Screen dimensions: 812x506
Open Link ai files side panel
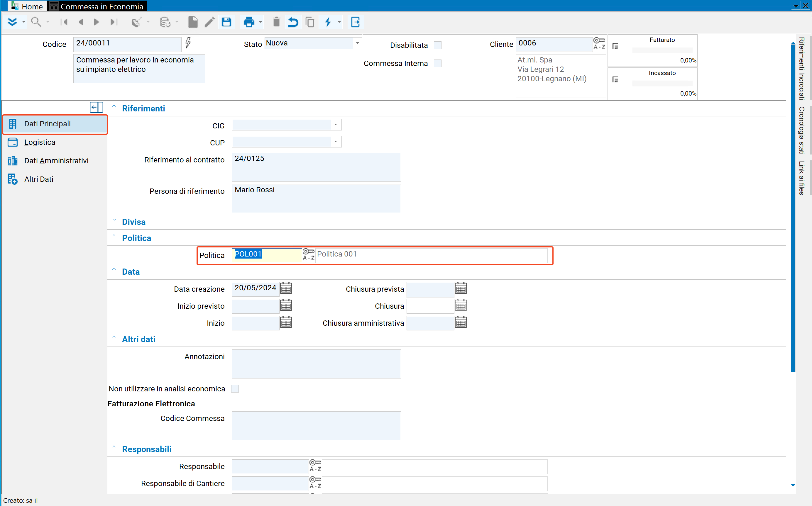(801, 178)
